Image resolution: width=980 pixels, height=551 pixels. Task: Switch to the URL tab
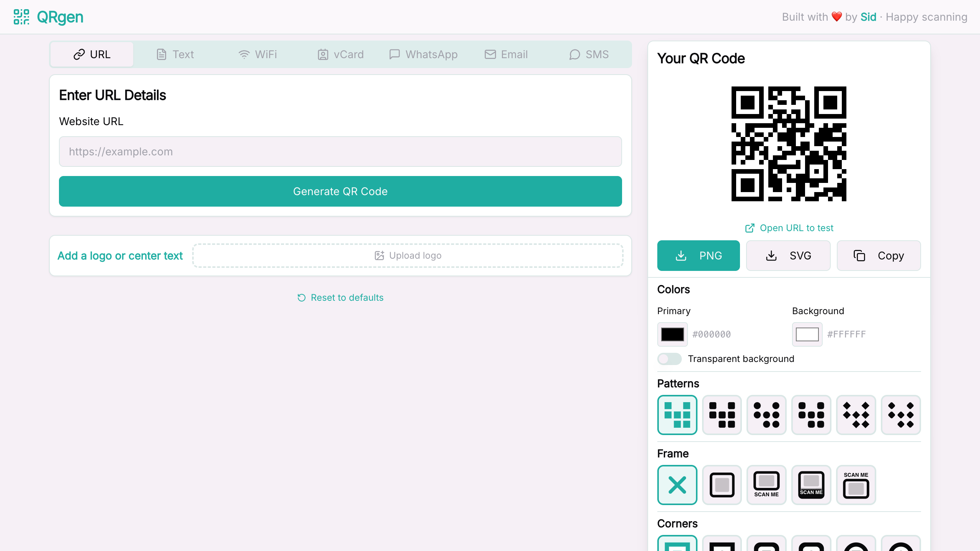point(92,54)
